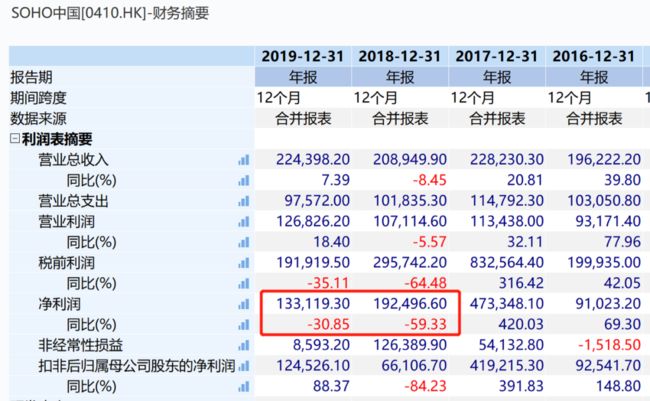This screenshot has height=401, width=650.
Task: Click the red -59.33 growth value
Action: (425, 324)
